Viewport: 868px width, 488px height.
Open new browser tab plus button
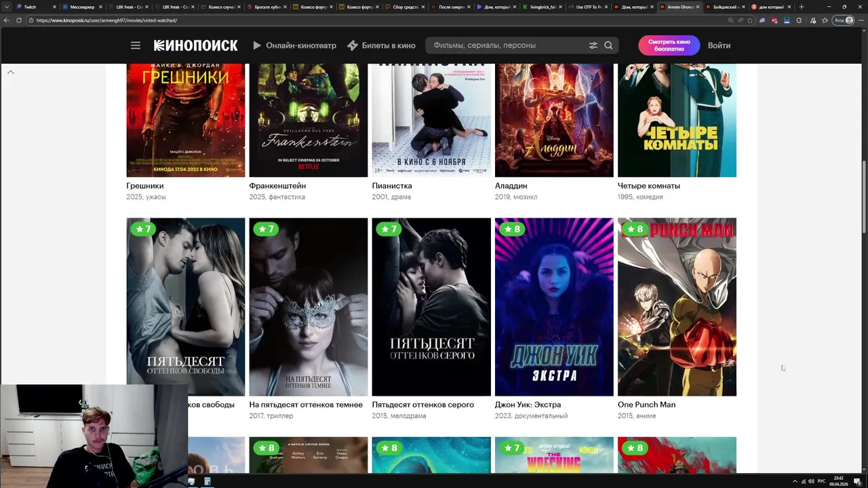click(x=802, y=7)
